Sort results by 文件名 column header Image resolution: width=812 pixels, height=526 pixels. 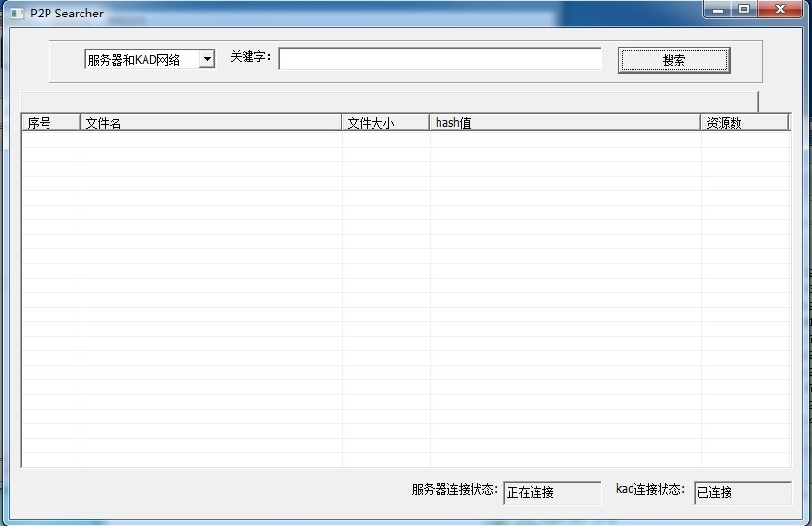[x=211, y=123]
